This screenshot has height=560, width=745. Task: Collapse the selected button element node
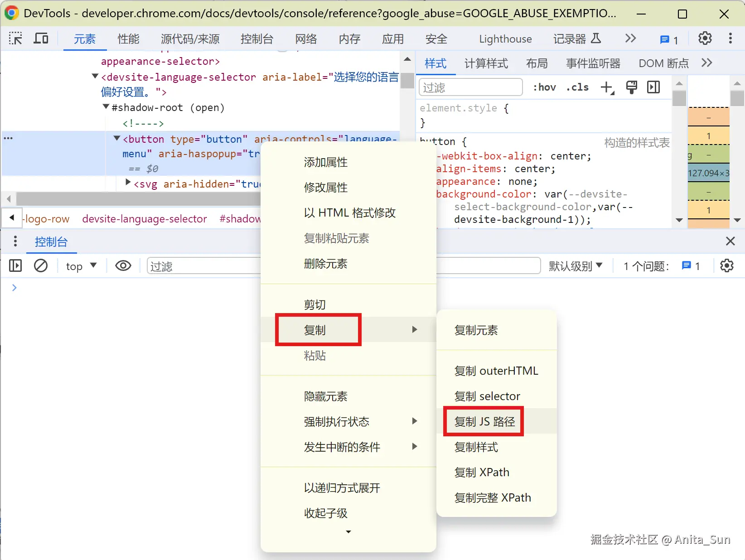pyautogui.click(x=117, y=138)
